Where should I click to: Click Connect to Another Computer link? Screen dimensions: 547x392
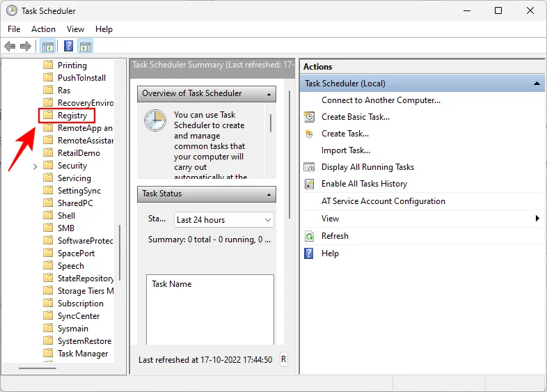(381, 100)
